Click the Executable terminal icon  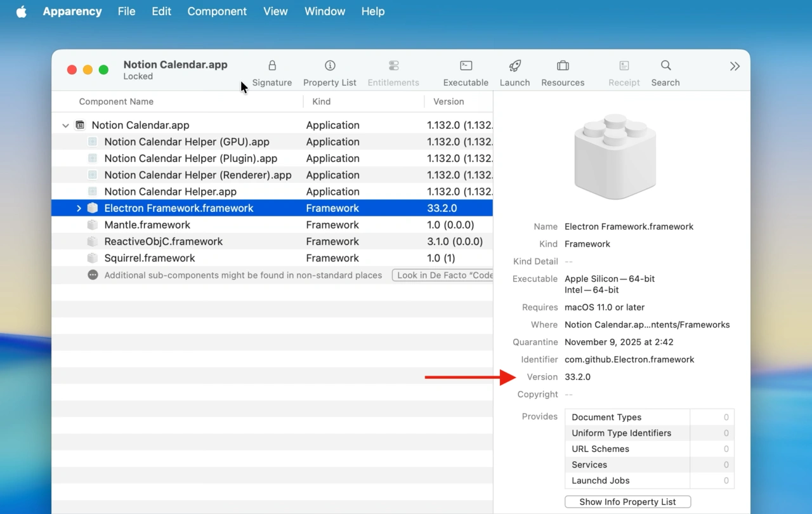(466, 66)
